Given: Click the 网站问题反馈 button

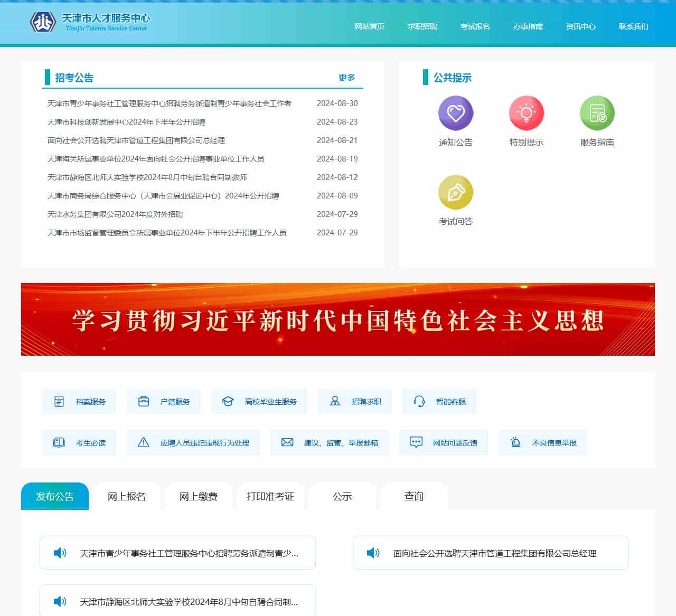Looking at the screenshot, I should tap(444, 442).
